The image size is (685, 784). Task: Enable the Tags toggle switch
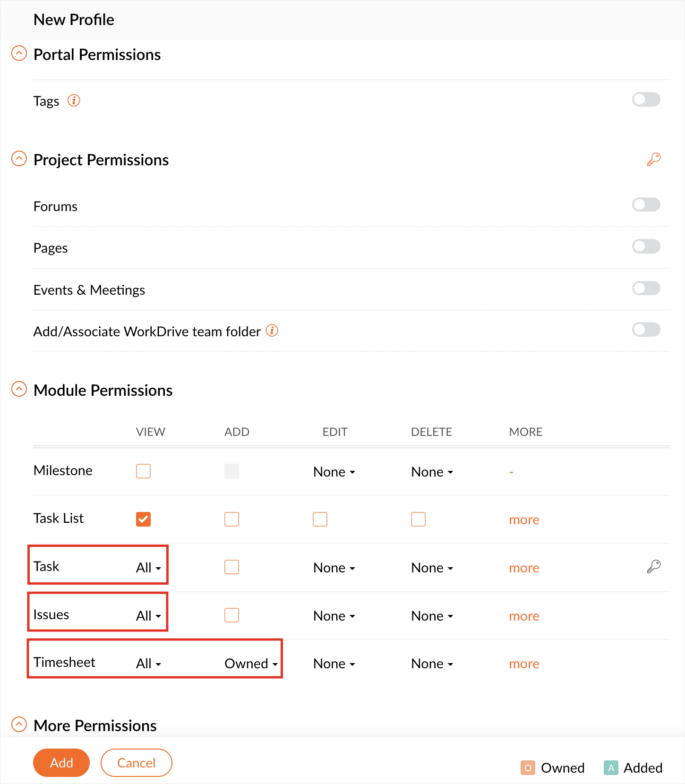(x=646, y=100)
